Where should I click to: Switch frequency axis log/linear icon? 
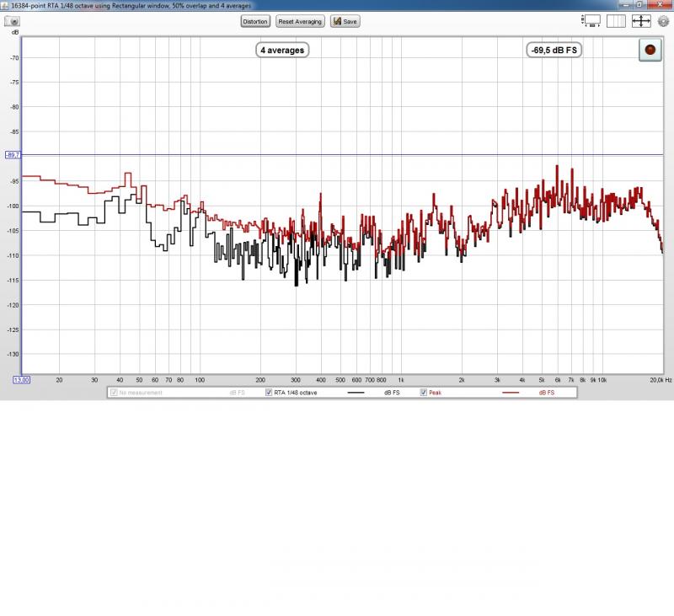click(618, 21)
